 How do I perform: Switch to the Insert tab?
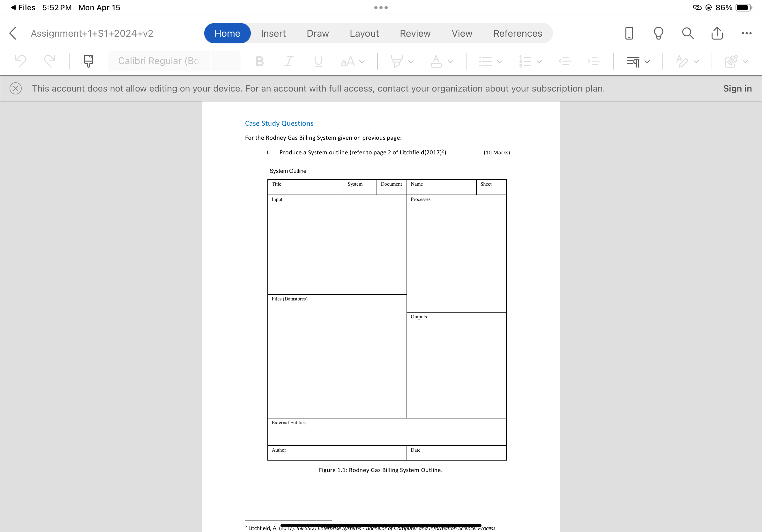tap(273, 33)
